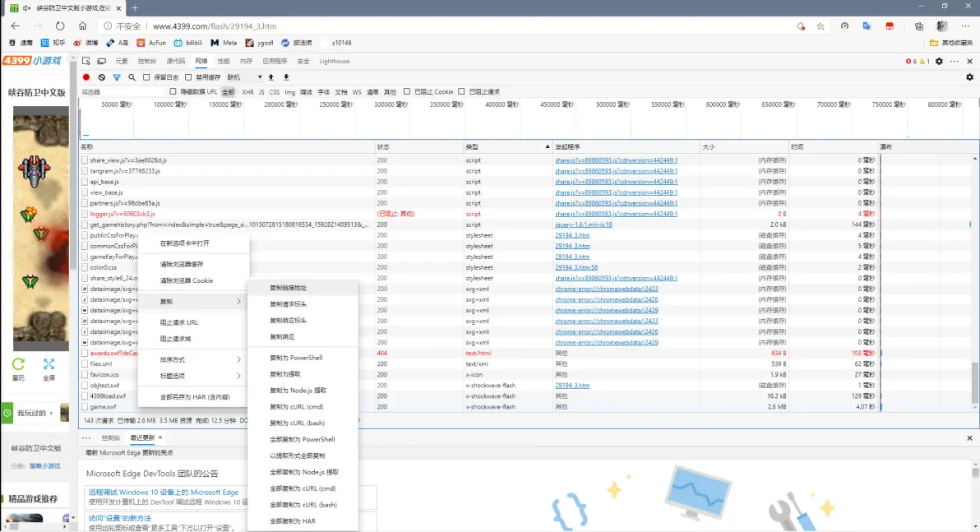Viewport: 980px width, 532px height.
Task: Choose 在新选项卡中打开 from context menu
Action: point(194,243)
